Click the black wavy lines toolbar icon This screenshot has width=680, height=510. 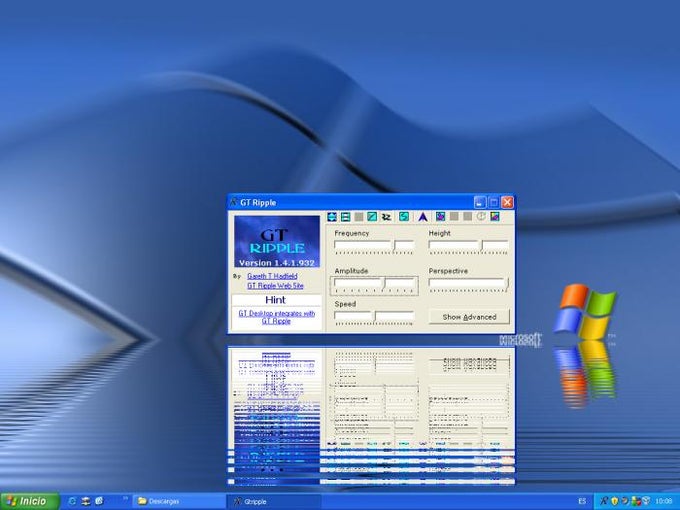(386, 217)
